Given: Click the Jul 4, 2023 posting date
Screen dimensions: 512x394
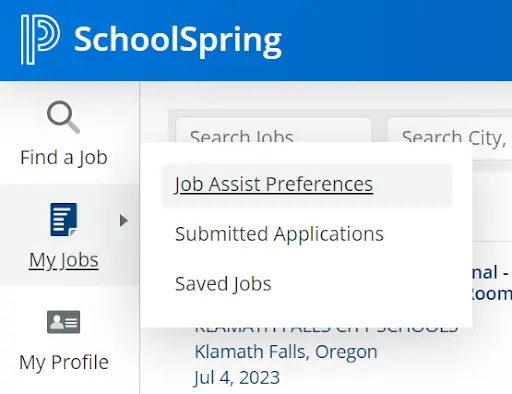Looking at the screenshot, I should (x=237, y=378).
